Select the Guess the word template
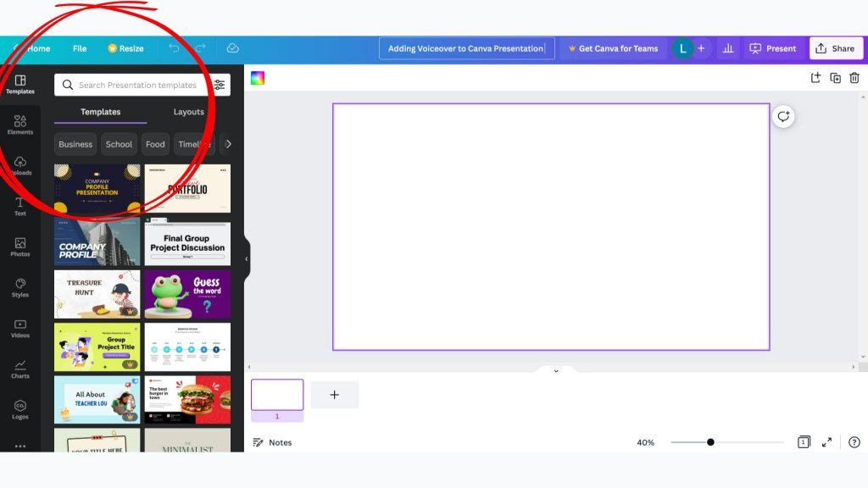 (187, 294)
